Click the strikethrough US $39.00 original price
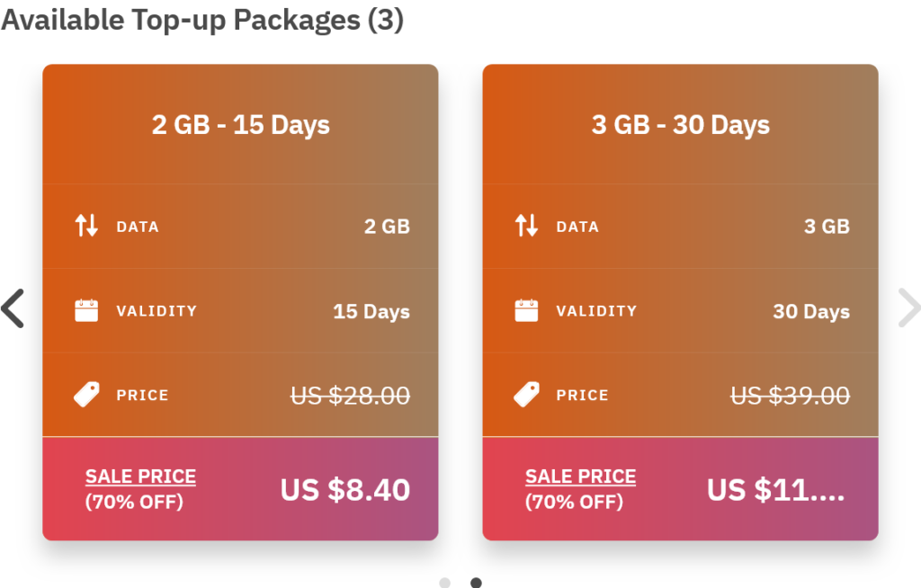 point(790,394)
